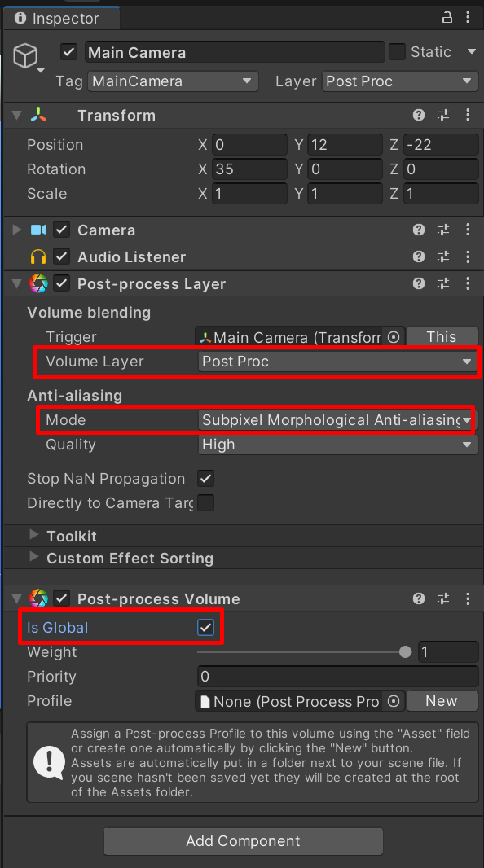The image size is (484, 868).
Task: Click the Trigger object picker circle
Action: click(x=394, y=337)
